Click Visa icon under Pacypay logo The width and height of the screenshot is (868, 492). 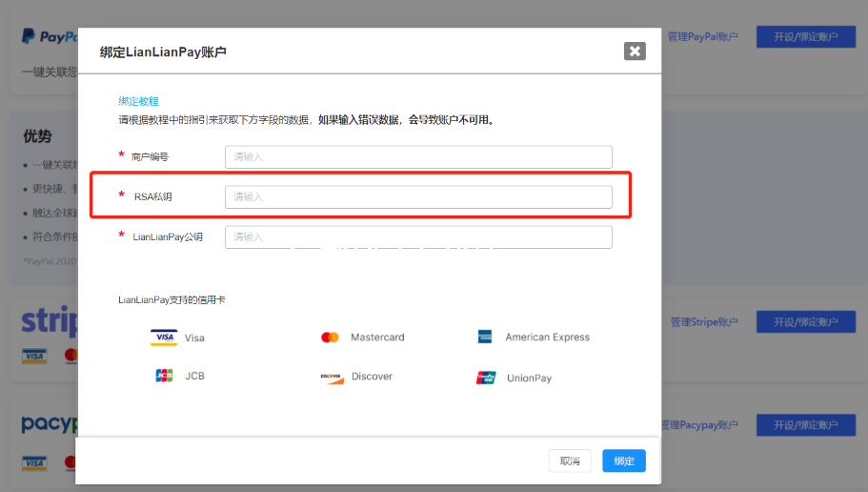(x=34, y=463)
